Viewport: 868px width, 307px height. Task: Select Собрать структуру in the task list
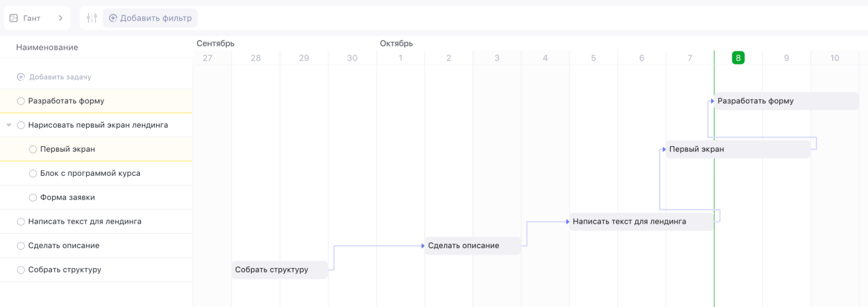pyautogui.click(x=96, y=270)
